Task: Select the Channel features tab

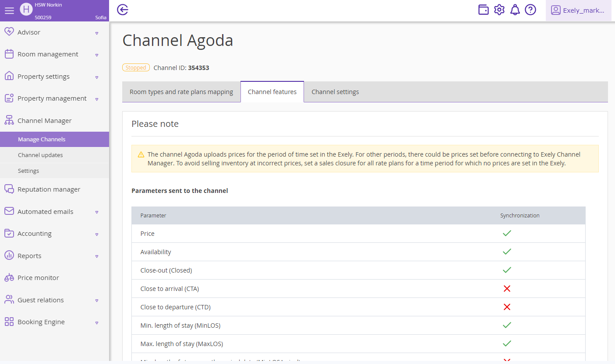Action: click(x=272, y=92)
